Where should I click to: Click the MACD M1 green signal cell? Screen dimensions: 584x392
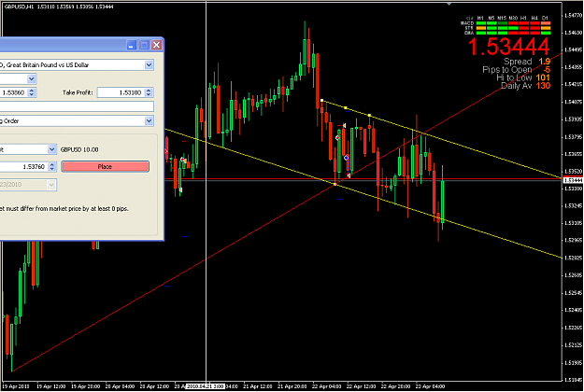click(481, 23)
